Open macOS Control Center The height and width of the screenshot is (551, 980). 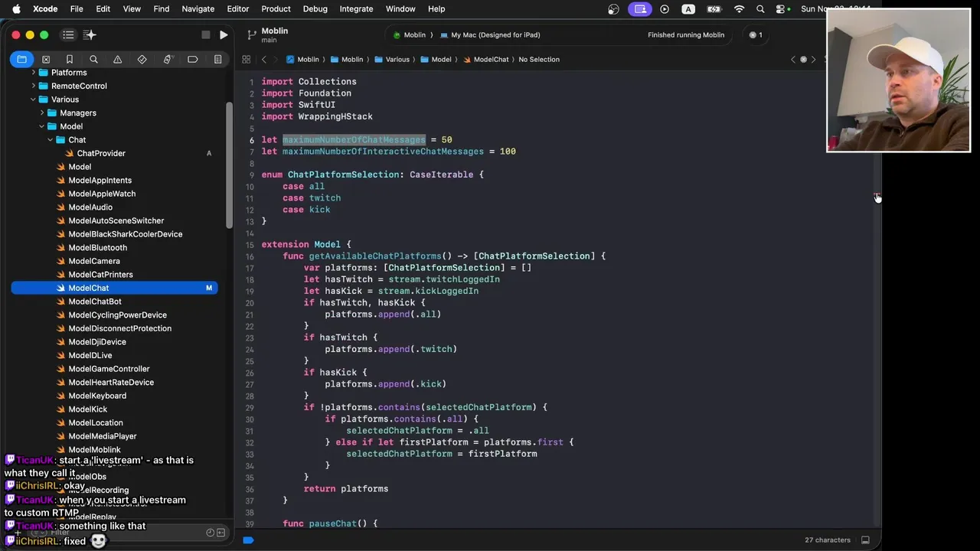781,9
